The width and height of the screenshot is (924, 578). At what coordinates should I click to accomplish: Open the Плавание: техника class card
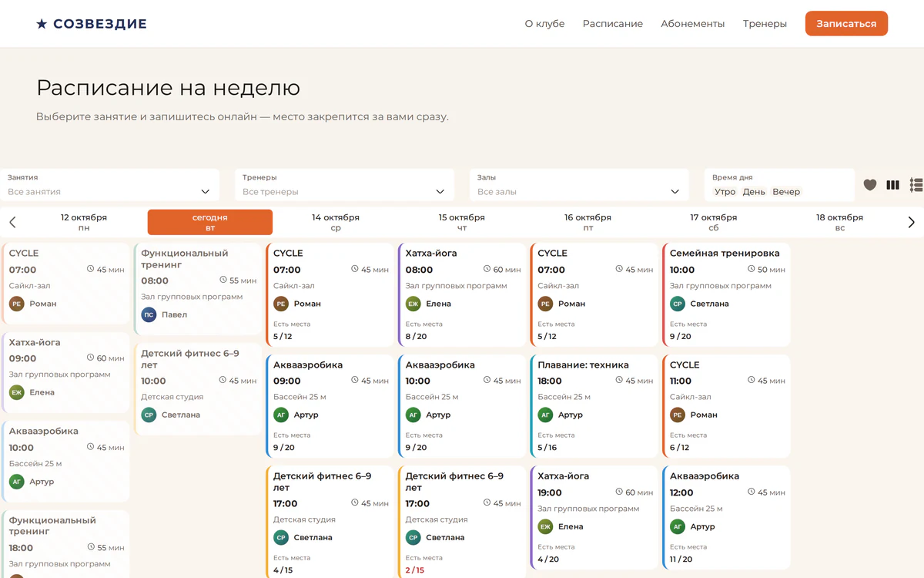594,406
